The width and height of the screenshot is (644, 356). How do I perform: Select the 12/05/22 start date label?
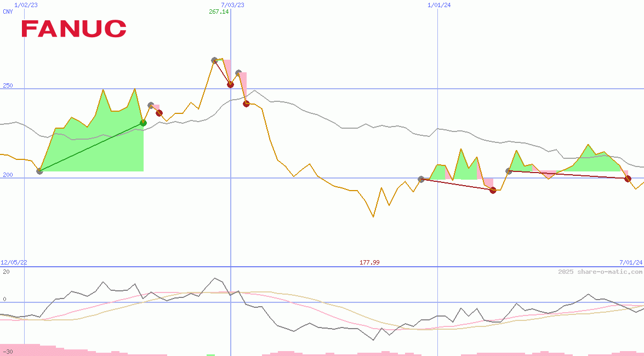click(x=13, y=262)
